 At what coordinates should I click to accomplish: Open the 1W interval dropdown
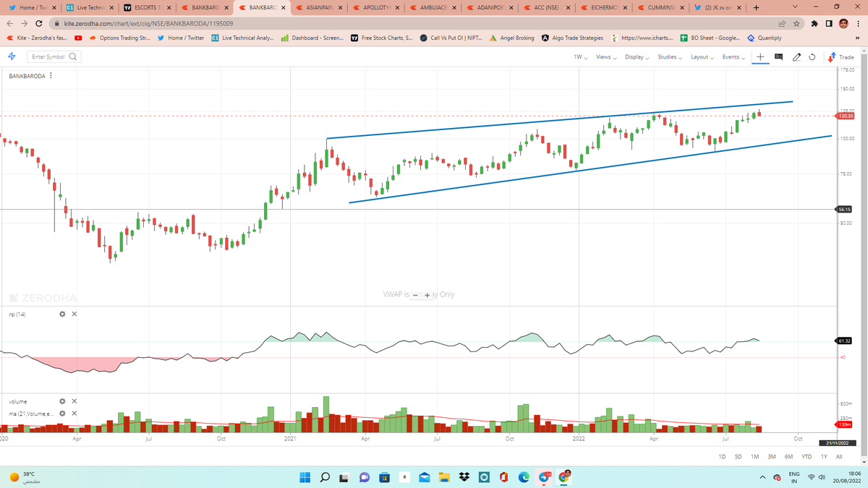(x=580, y=57)
